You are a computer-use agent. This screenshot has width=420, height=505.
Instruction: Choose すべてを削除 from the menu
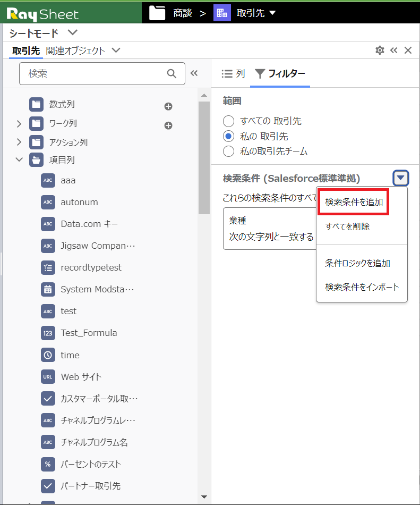[x=347, y=226]
